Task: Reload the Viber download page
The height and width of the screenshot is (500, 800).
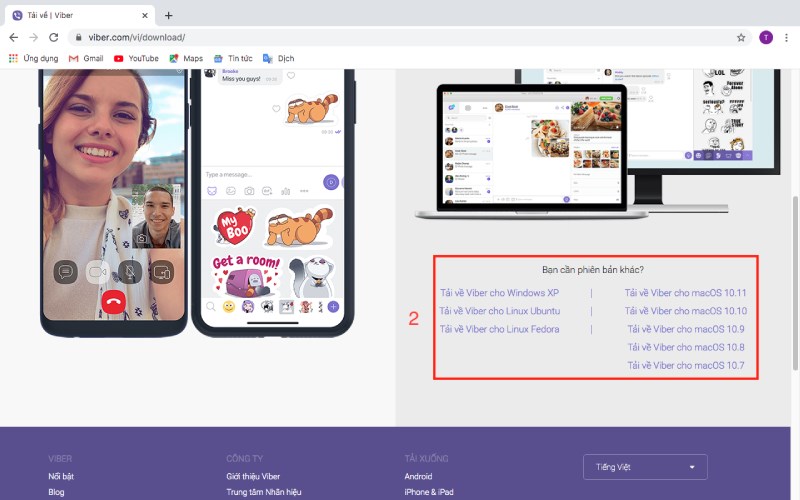Action: coord(54,37)
